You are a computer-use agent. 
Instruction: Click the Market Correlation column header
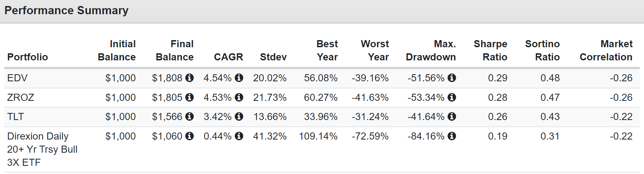(606, 50)
